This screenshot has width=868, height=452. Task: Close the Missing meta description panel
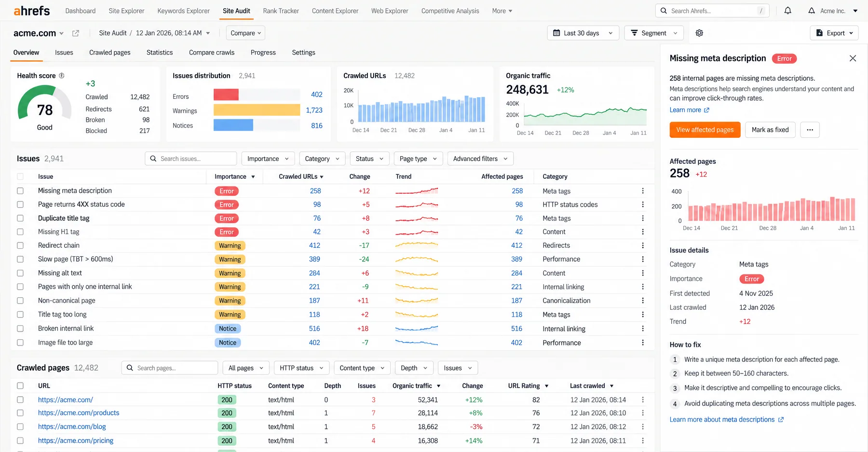(853, 58)
